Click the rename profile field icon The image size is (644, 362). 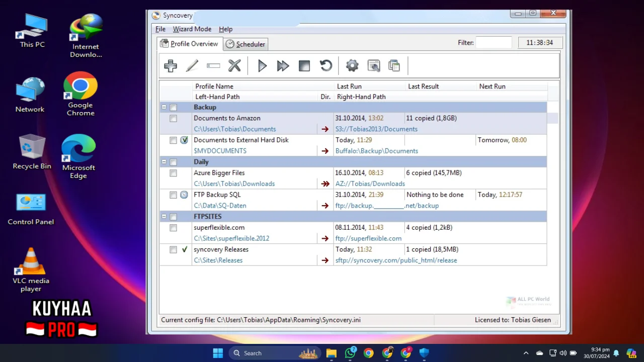point(213,66)
